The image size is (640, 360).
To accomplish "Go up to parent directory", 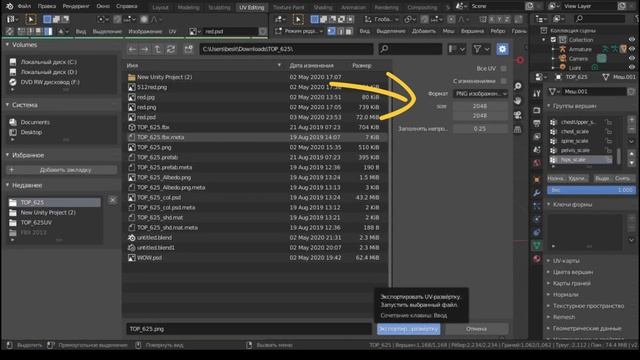I will coord(158,49).
